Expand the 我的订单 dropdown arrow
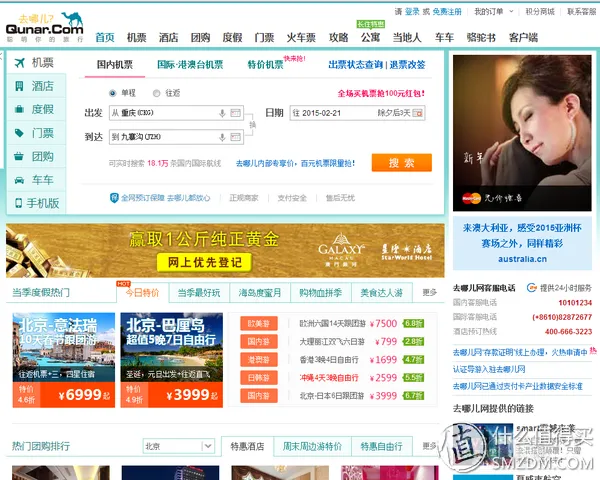 [511, 11]
